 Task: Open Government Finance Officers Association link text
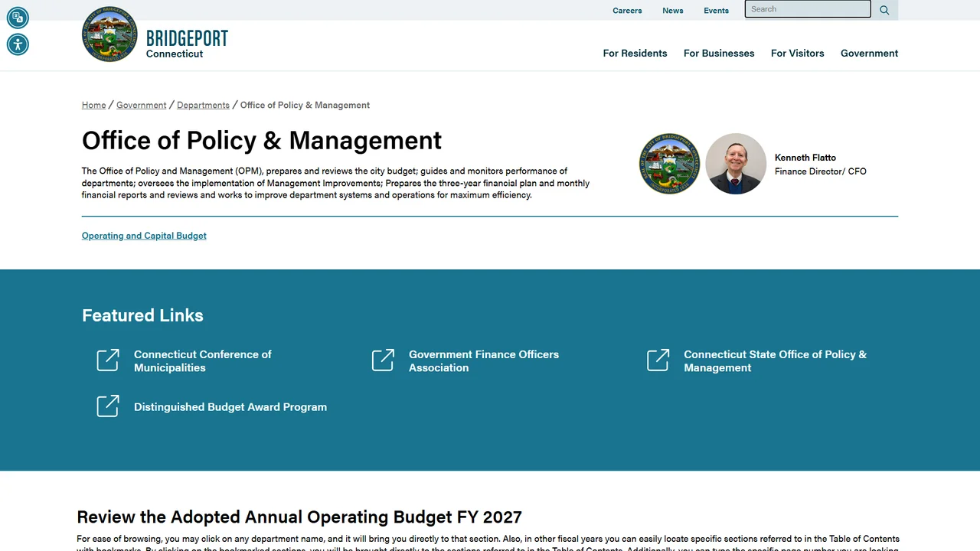tap(484, 361)
